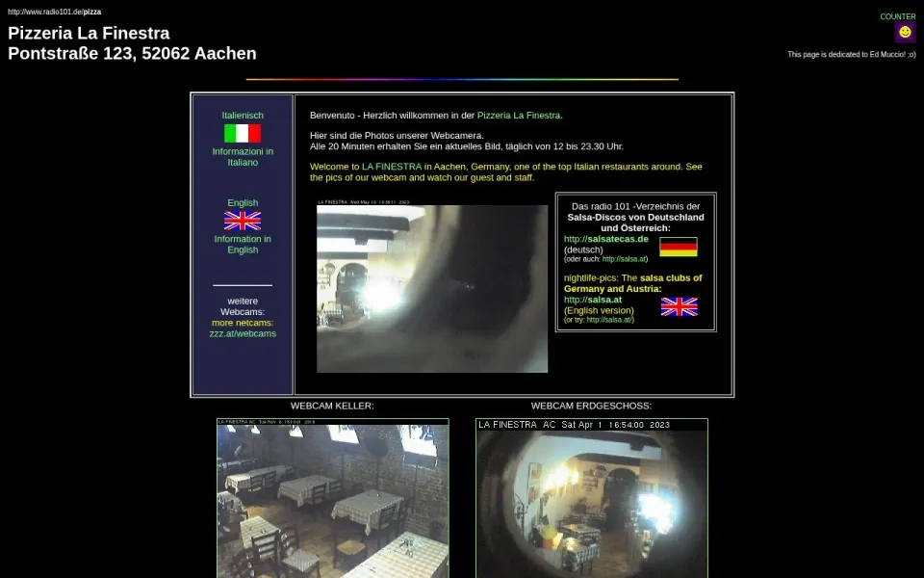Click the 'LA FINESTRA AC Sat Apr 1' timestamp

coord(574,425)
